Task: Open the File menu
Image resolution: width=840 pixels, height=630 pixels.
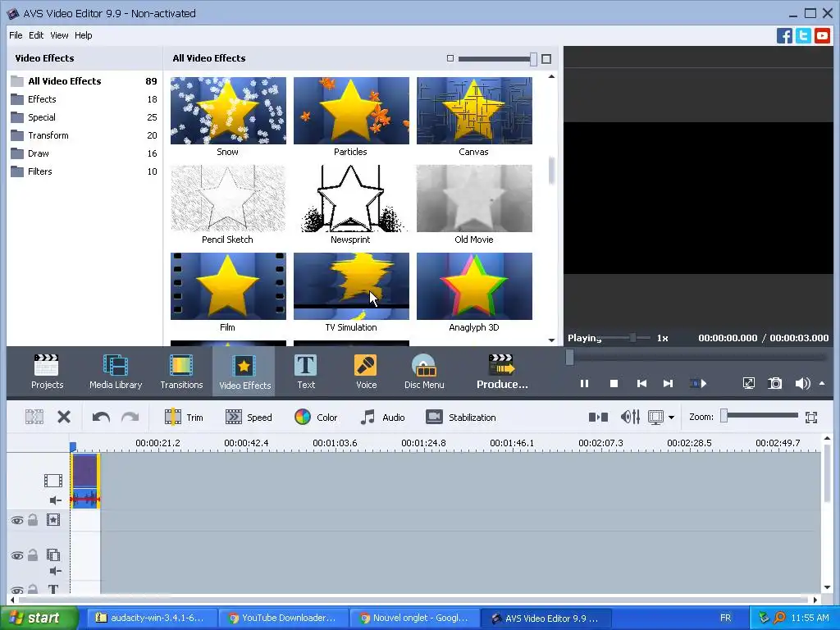Action: click(x=16, y=35)
